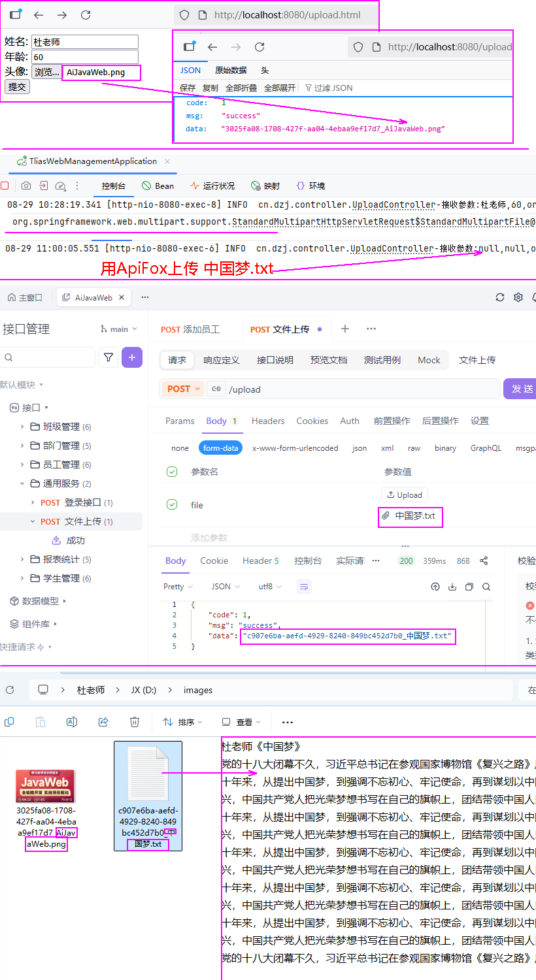This screenshot has width=536, height=980.
Task: Click the purple plus add button
Action: (x=132, y=357)
